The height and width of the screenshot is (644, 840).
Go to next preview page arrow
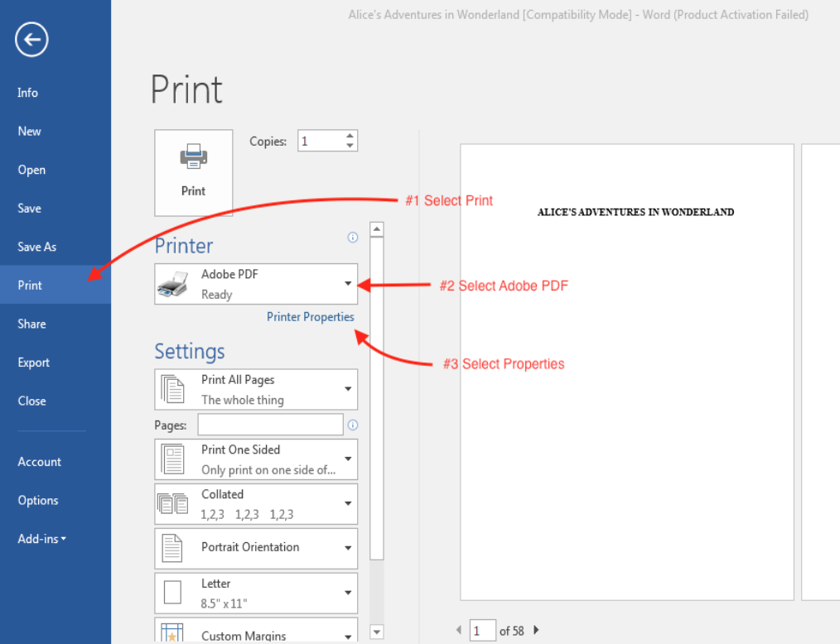click(536, 630)
